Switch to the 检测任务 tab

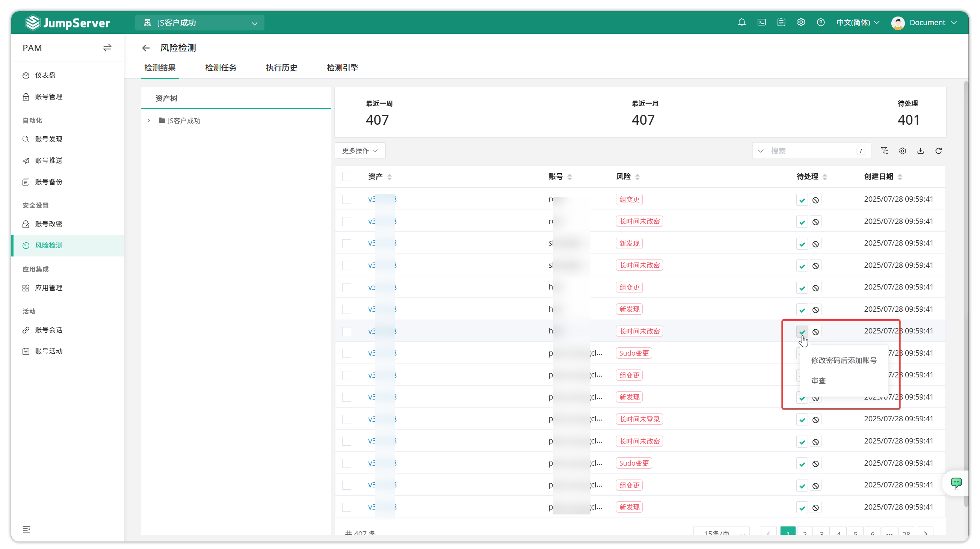[x=220, y=68]
